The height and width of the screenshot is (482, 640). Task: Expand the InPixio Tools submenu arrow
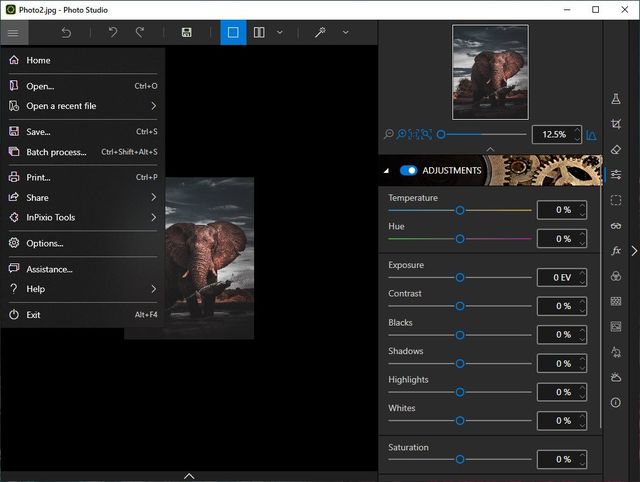pyautogui.click(x=153, y=218)
